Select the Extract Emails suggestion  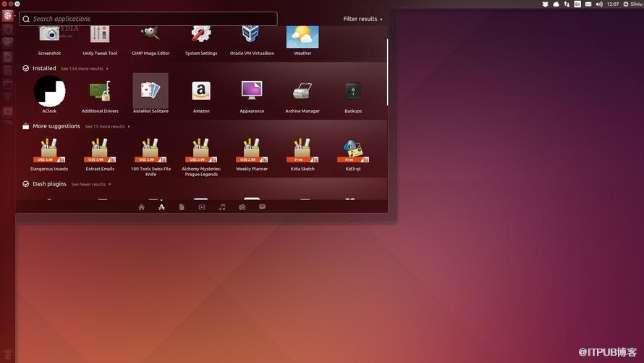[100, 154]
